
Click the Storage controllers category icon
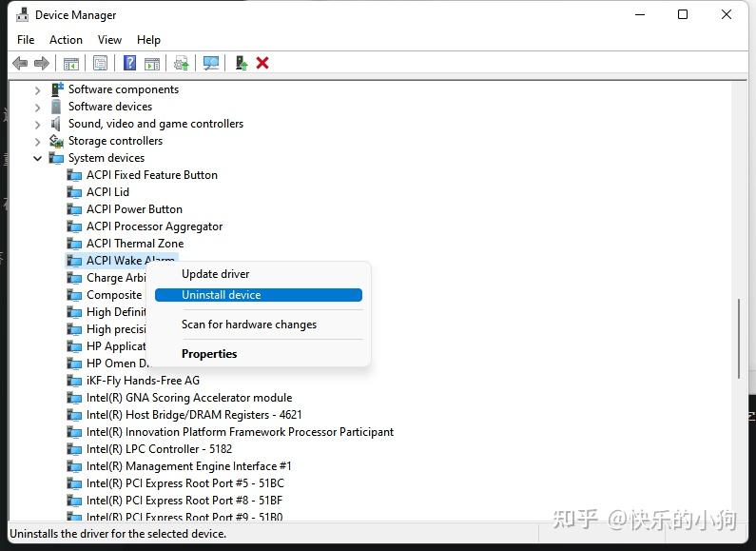[x=56, y=141]
